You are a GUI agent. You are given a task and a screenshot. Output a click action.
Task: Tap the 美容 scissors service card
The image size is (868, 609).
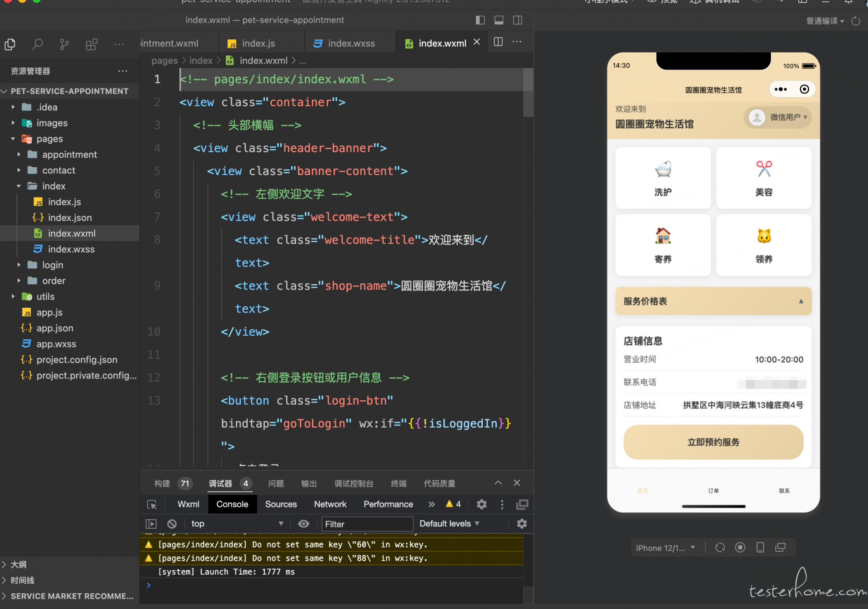point(764,178)
